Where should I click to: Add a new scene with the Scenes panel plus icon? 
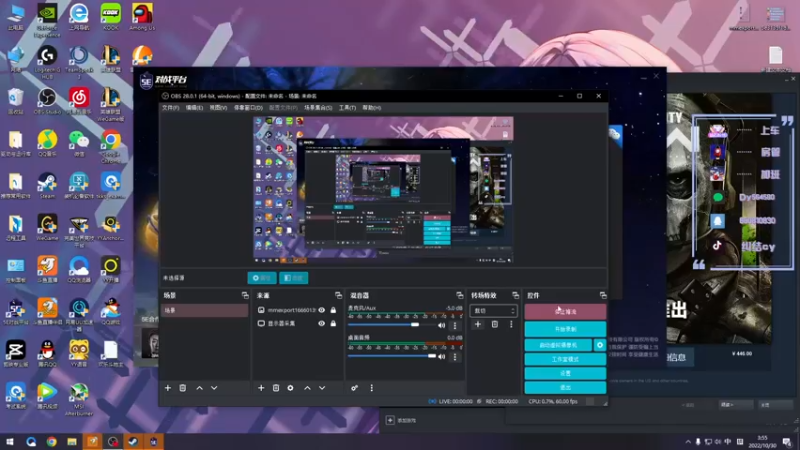tap(168, 388)
